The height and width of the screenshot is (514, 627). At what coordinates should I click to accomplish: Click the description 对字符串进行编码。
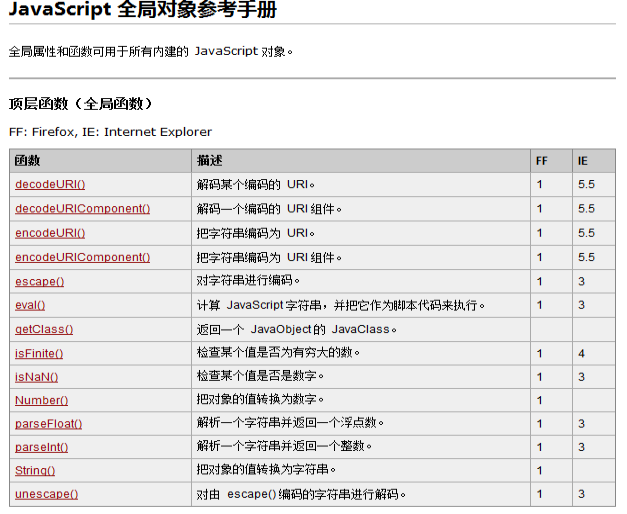coord(248,281)
